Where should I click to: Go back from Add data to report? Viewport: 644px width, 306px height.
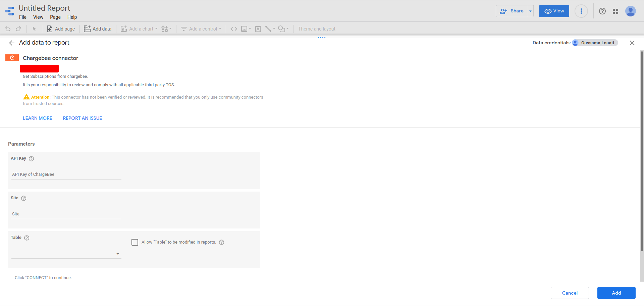point(12,43)
